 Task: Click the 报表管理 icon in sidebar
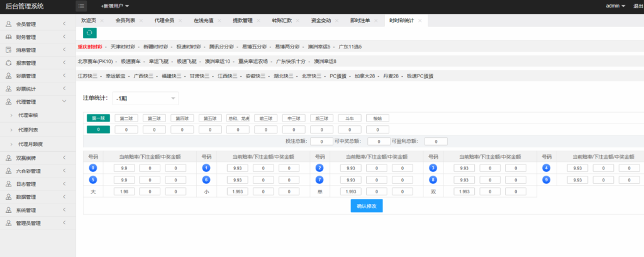click(x=9, y=63)
